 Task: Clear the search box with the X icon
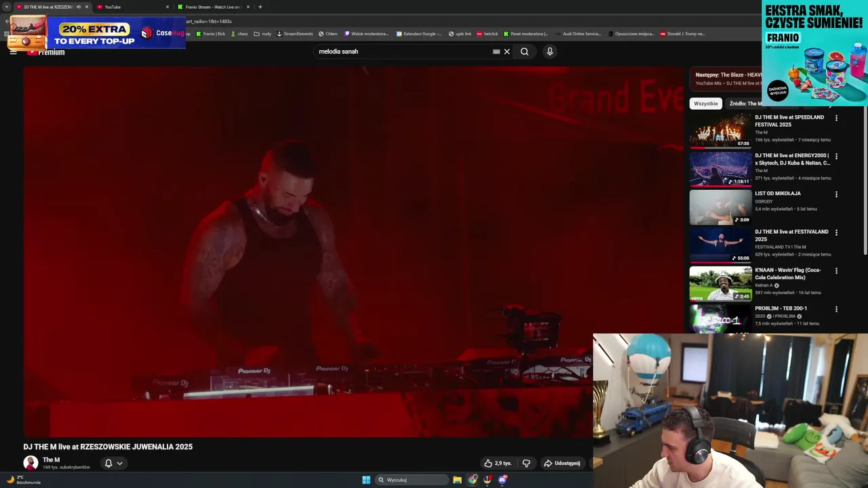(x=507, y=52)
